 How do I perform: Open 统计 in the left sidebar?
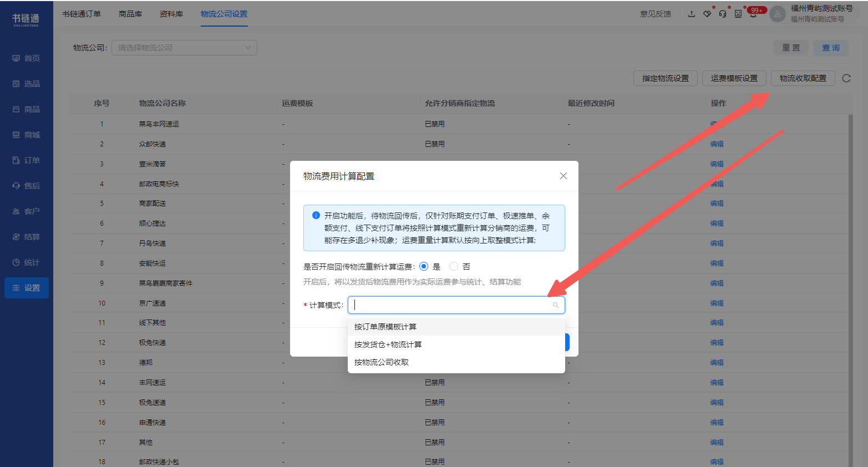(x=26, y=262)
